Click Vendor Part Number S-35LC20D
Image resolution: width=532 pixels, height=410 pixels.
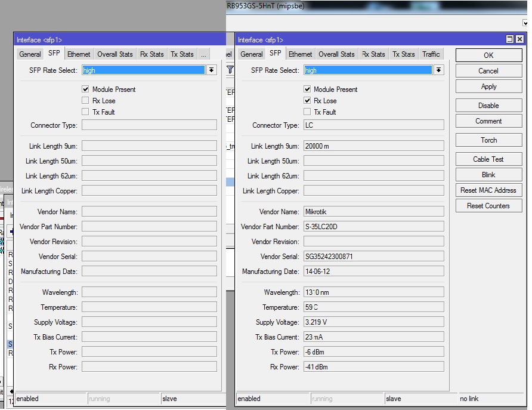pos(373,227)
